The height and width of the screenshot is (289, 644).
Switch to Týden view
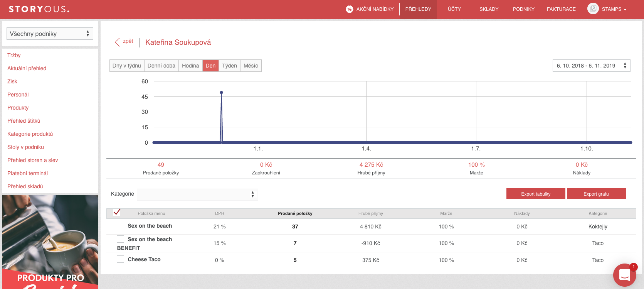click(229, 66)
